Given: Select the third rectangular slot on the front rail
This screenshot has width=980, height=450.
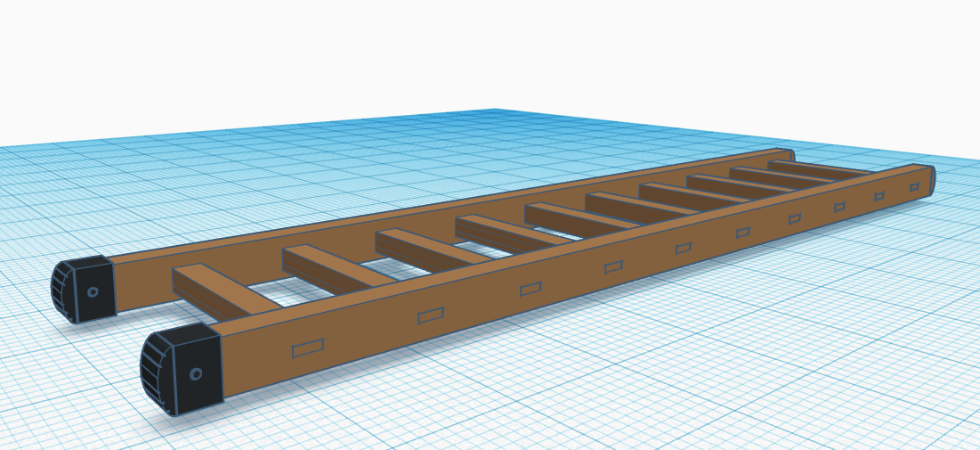Looking at the screenshot, I should click(530, 289).
